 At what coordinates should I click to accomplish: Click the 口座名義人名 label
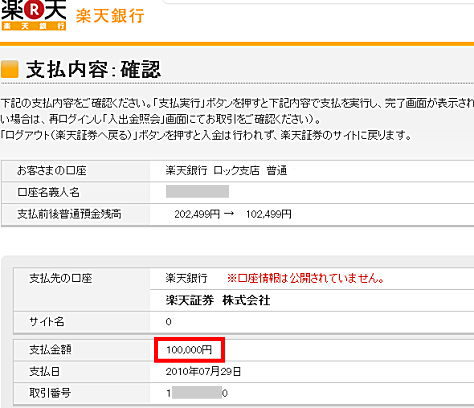tap(48, 192)
